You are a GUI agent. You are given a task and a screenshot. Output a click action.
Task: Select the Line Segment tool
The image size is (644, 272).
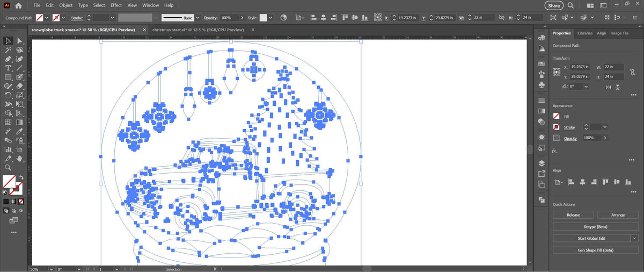[20, 68]
